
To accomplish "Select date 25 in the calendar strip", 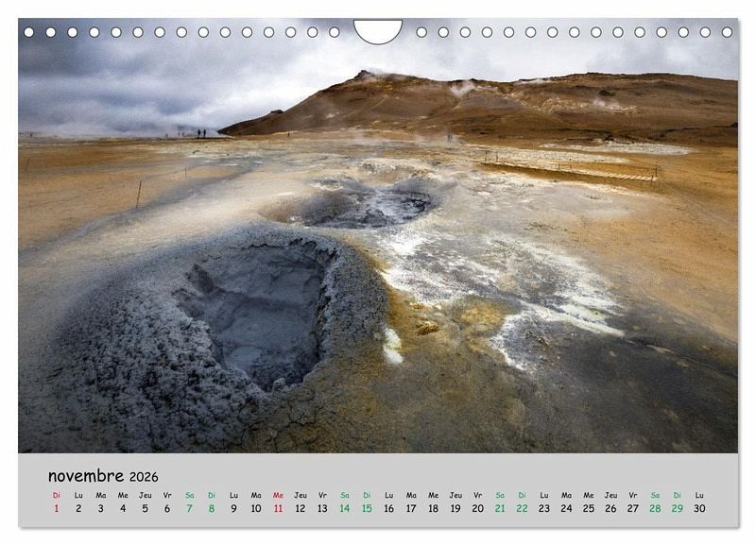I will coord(589,508).
